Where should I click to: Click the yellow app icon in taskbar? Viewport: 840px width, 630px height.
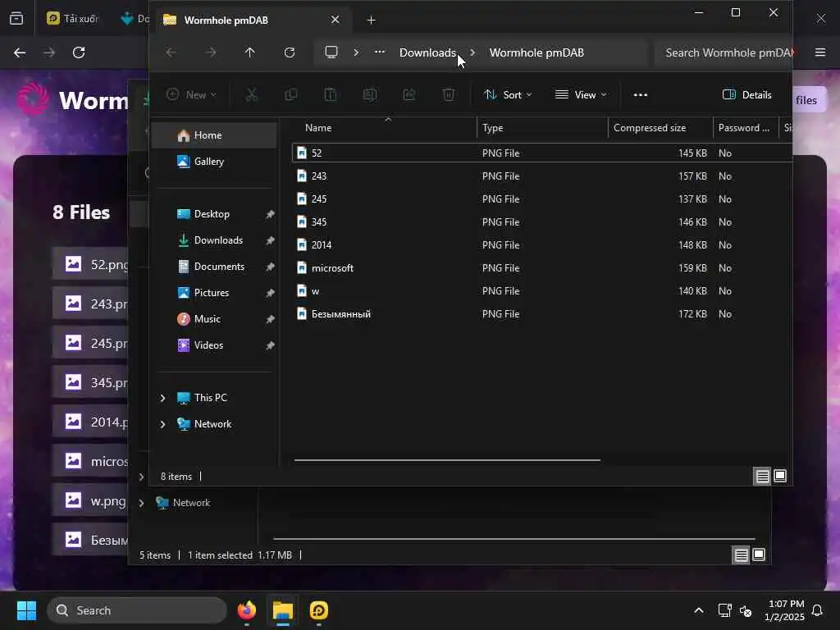(319, 610)
